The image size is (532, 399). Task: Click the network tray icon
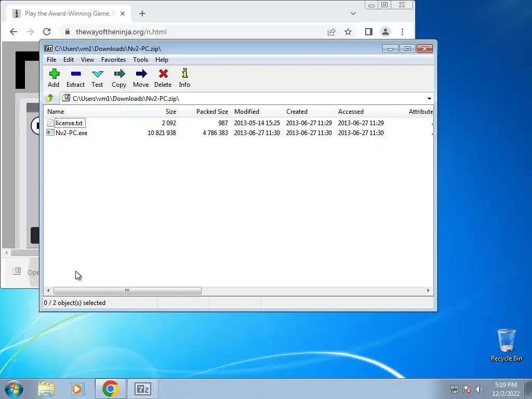tap(454, 389)
